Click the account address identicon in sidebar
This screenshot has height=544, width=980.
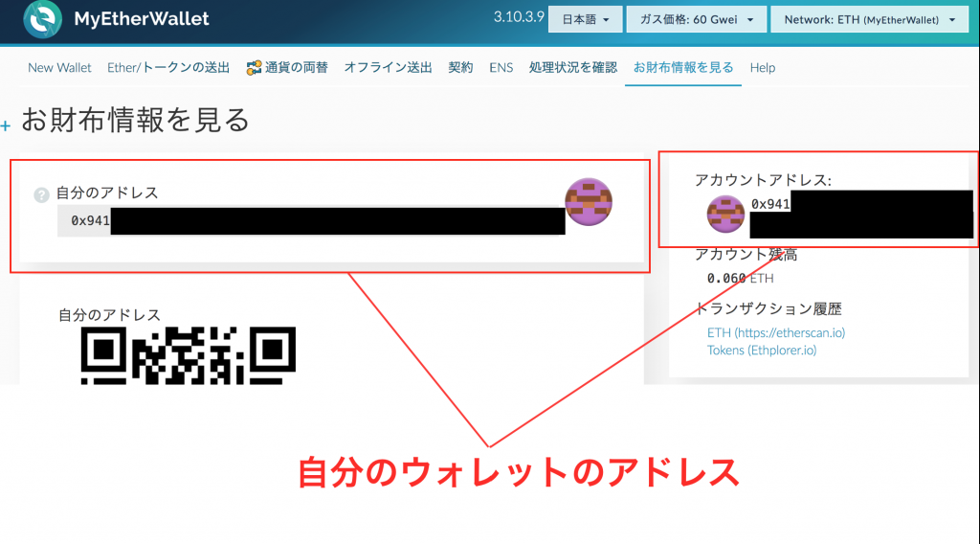click(725, 215)
